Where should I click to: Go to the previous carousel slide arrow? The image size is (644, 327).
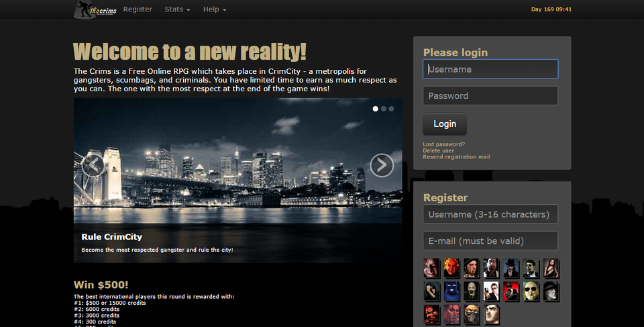pos(93,165)
